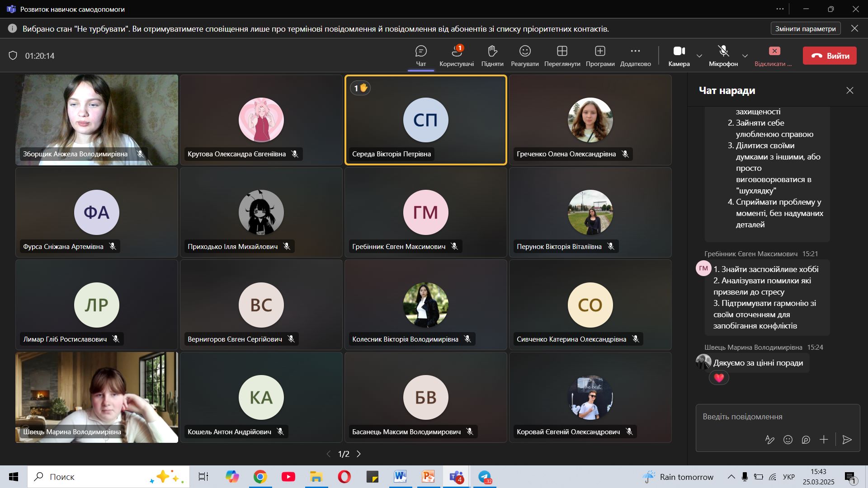Viewport: 868px width, 488px height.
Task: Open Telegram from the Windows taskbar
Action: pos(485,477)
